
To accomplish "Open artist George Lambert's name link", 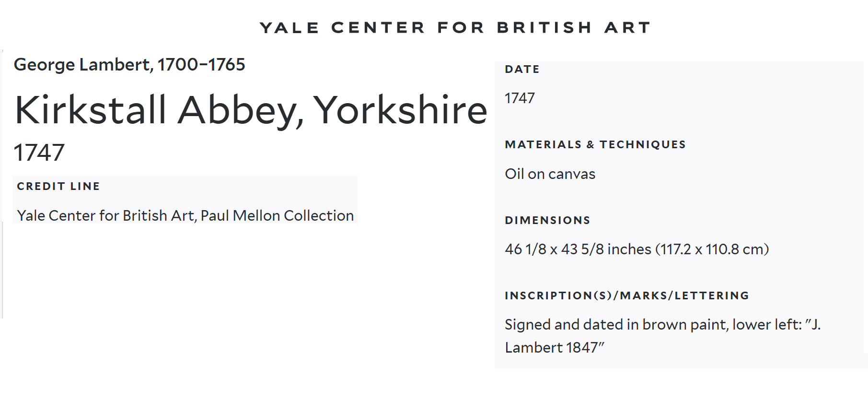I will click(x=83, y=65).
